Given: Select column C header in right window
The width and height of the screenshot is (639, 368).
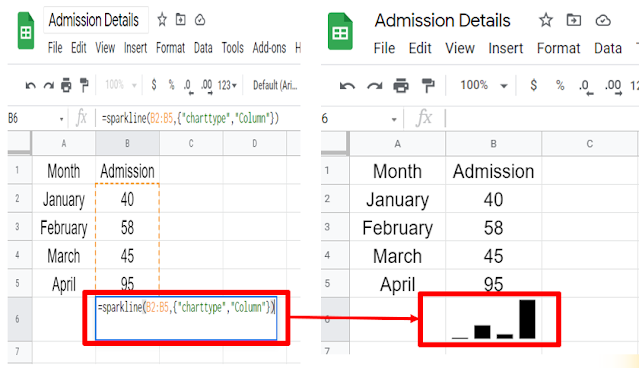Looking at the screenshot, I should 590,144.
